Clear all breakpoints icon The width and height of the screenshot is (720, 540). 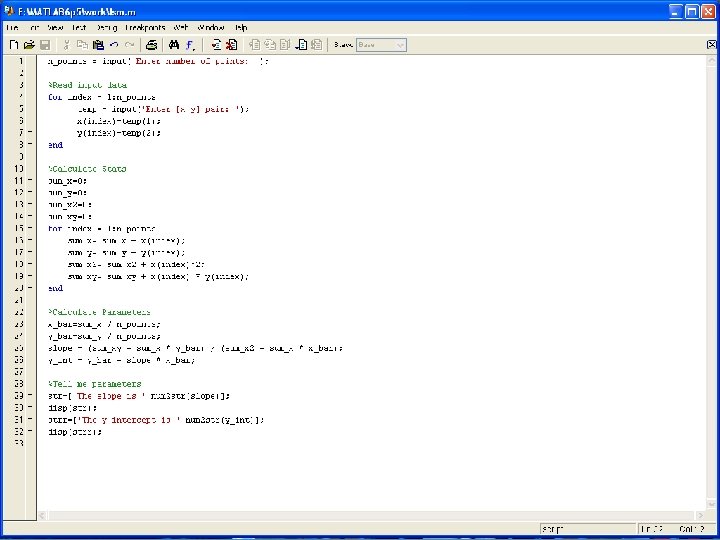pos(231,45)
